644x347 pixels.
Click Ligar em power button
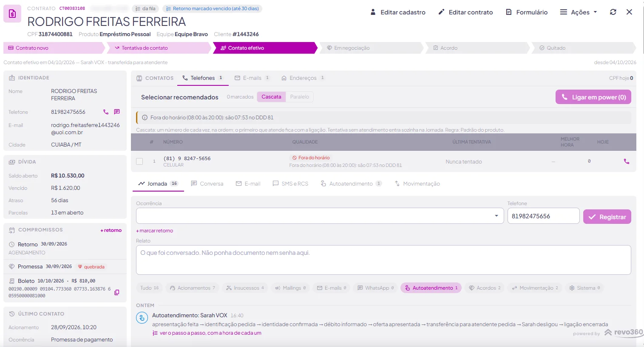[x=593, y=97]
